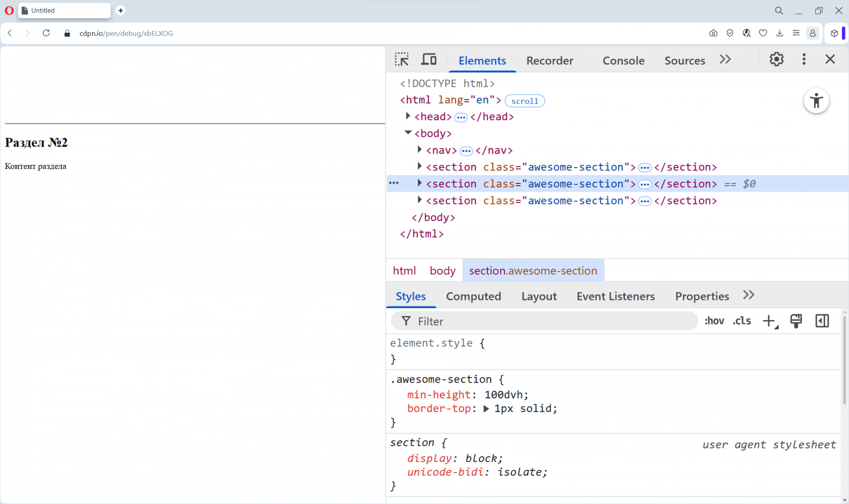Image resolution: width=849 pixels, height=504 pixels.
Task: Collapse the body element node
Action: 408,133
